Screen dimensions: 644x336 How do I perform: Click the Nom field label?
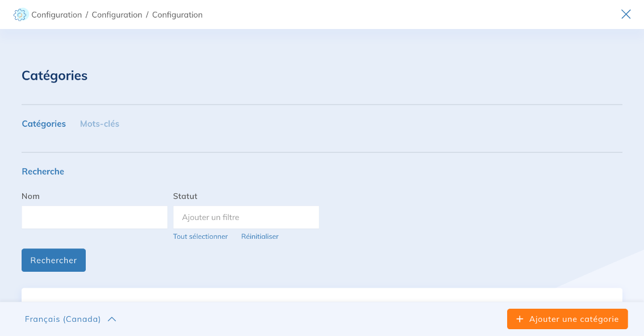point(31,196)
